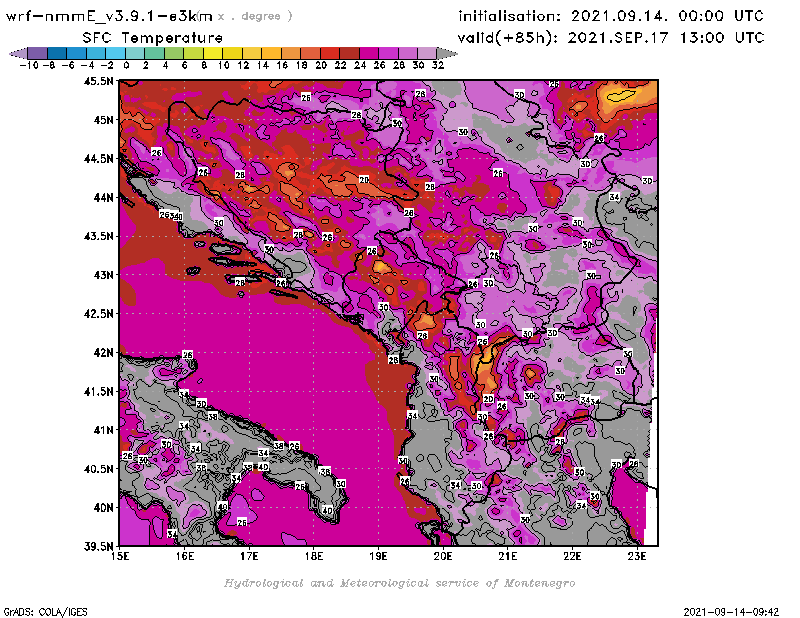Viewport: 800px width, 618px height.
Task: Click the 40.5N latitude label
Action: 98,469
